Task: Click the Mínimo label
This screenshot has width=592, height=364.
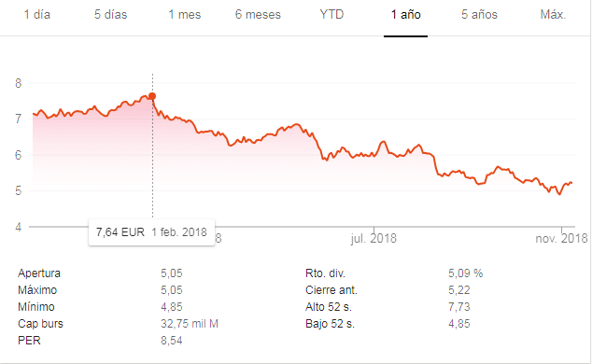Action: coord(36,307)
